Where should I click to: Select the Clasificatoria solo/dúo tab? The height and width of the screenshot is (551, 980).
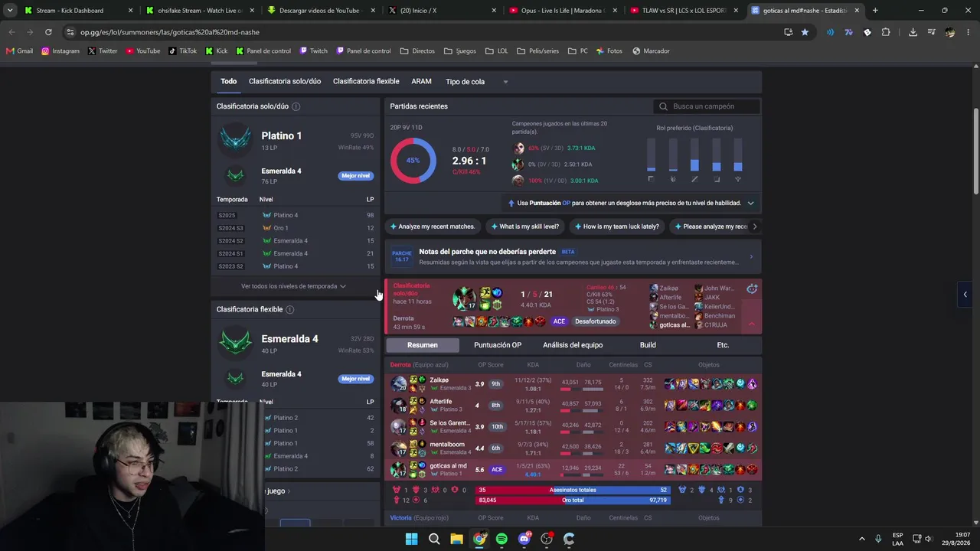tap(285, 82)
